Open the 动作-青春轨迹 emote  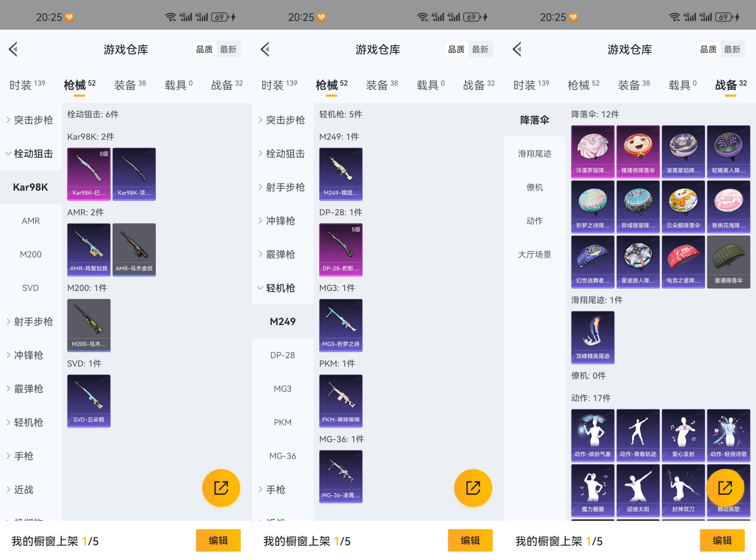click(x=638, y=435)
